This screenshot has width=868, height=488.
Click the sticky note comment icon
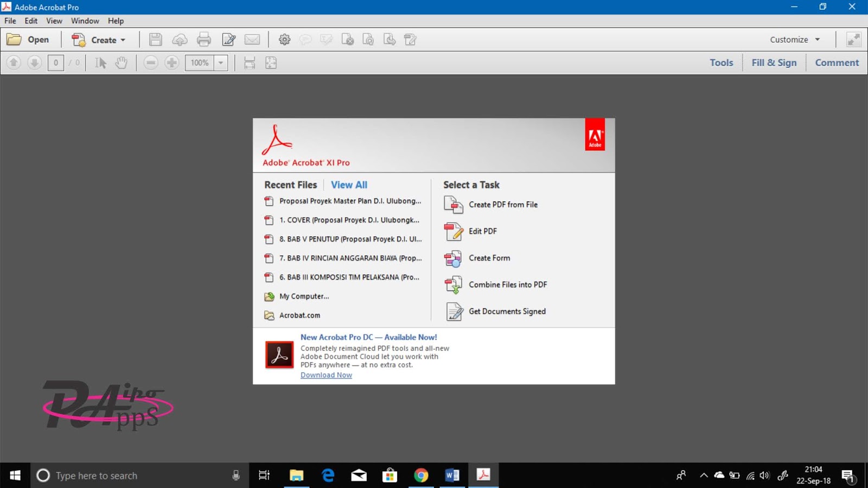coord(305,40)
